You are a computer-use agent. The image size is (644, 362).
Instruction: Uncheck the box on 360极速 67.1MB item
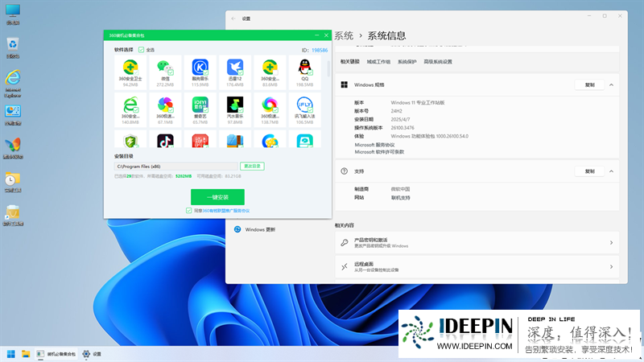point(171,110)
